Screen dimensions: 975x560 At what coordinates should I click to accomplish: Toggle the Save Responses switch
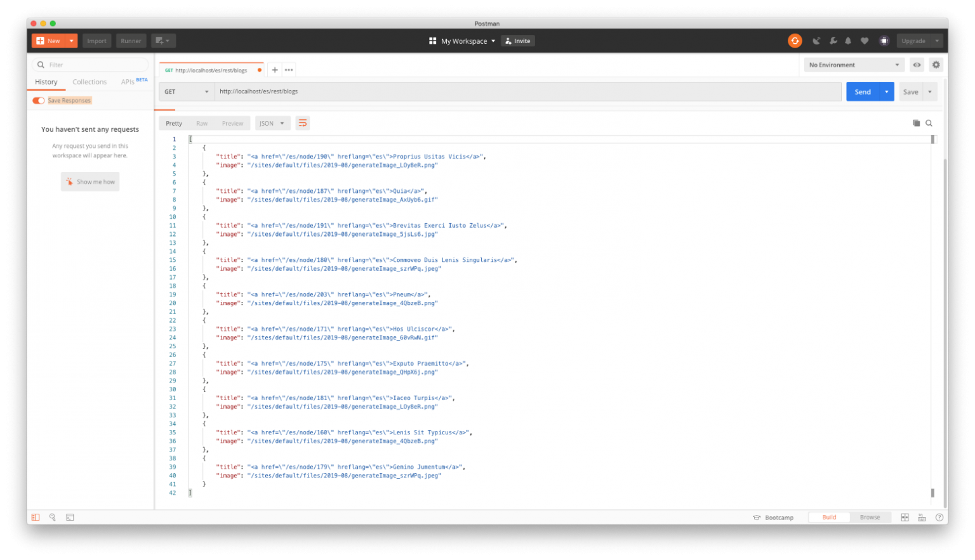[x=39, y=100]
